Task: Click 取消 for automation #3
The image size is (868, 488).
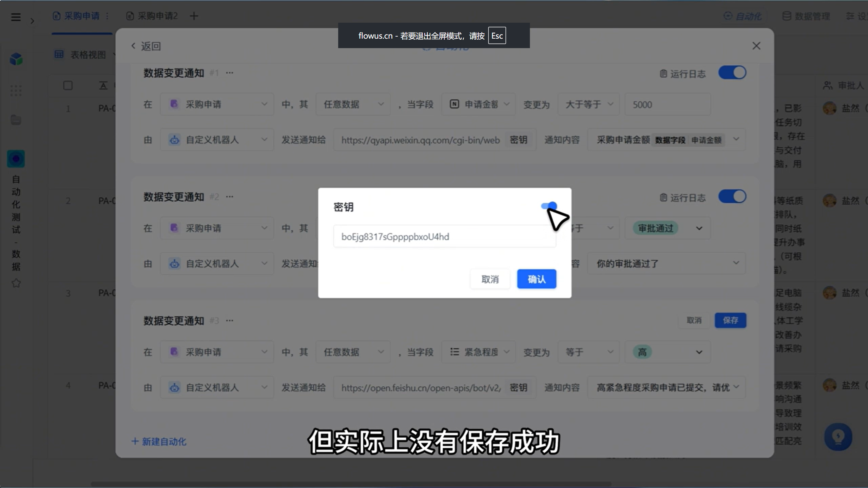Action: (x=694, y=320)
